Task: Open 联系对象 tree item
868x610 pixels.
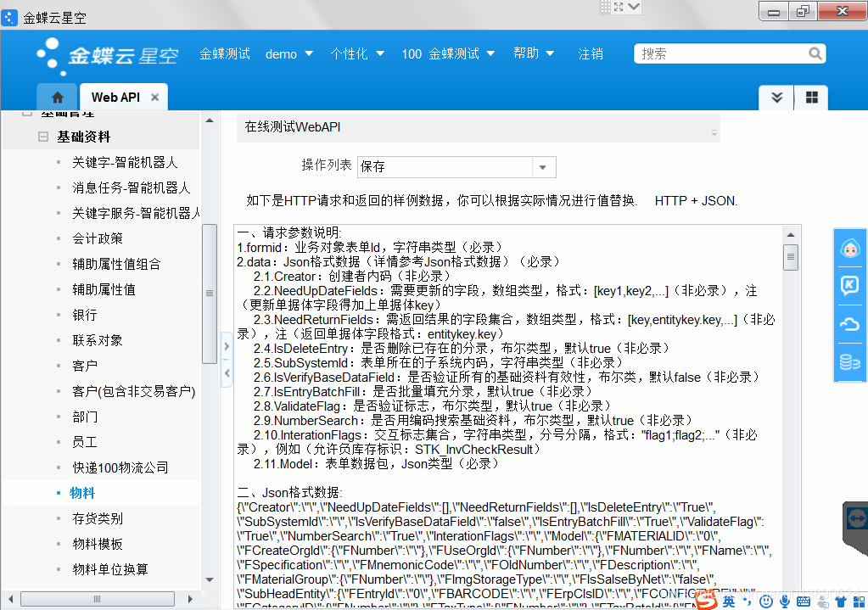Action: pos(98,340)
